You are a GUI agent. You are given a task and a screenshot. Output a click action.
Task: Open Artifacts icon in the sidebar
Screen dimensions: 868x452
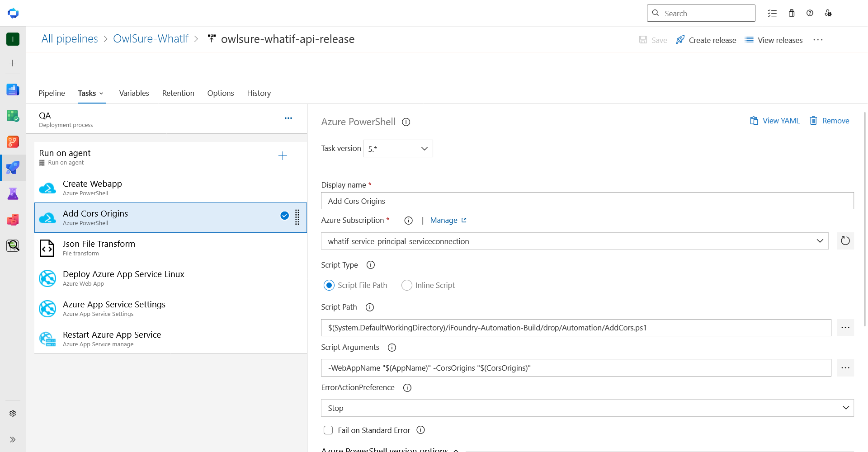[13, 220]
